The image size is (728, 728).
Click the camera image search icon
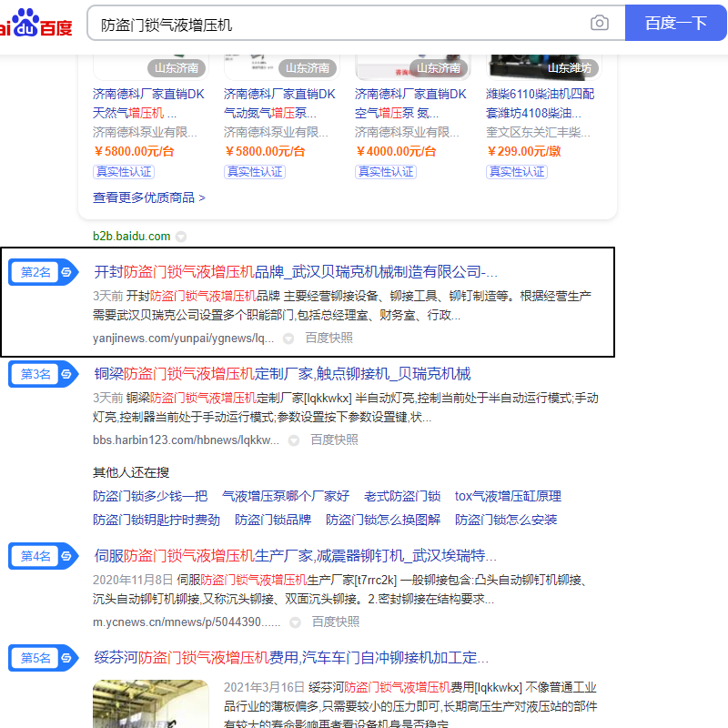600,23
